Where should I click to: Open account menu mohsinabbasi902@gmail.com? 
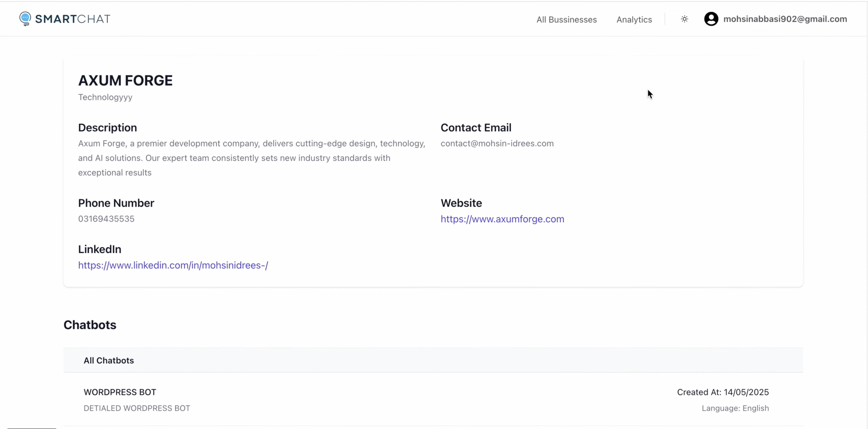click(785, 19)
